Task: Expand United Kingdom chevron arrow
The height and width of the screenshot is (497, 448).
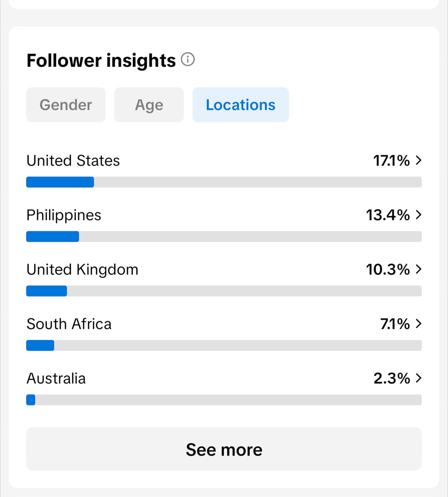Action: coord(418,269)
